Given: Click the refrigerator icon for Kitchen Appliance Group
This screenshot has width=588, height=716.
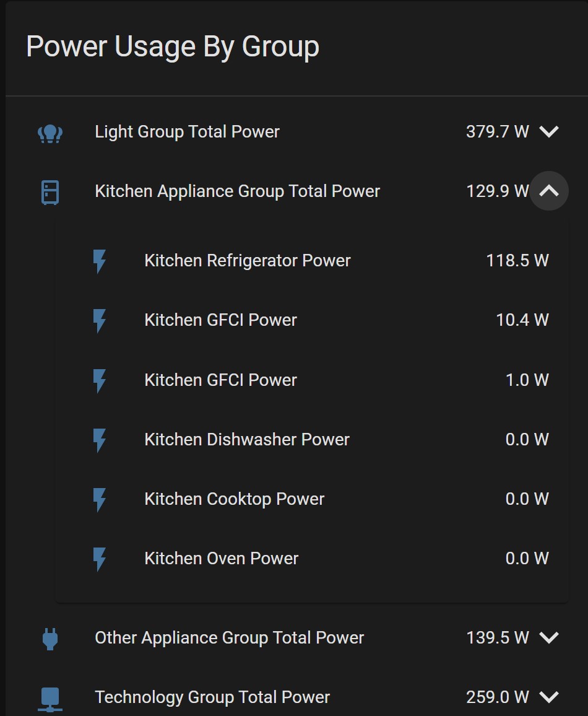Looking at the screenshot, I should click(51, 191).
